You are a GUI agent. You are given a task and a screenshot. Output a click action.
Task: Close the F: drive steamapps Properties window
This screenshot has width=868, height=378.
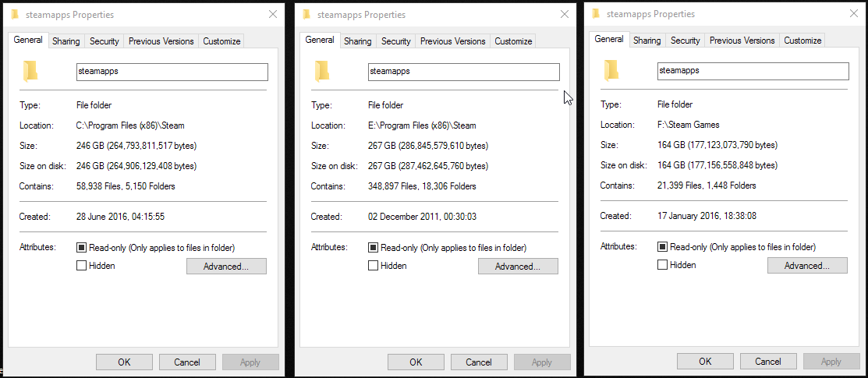pyautogui.click(x=854, y=14)
